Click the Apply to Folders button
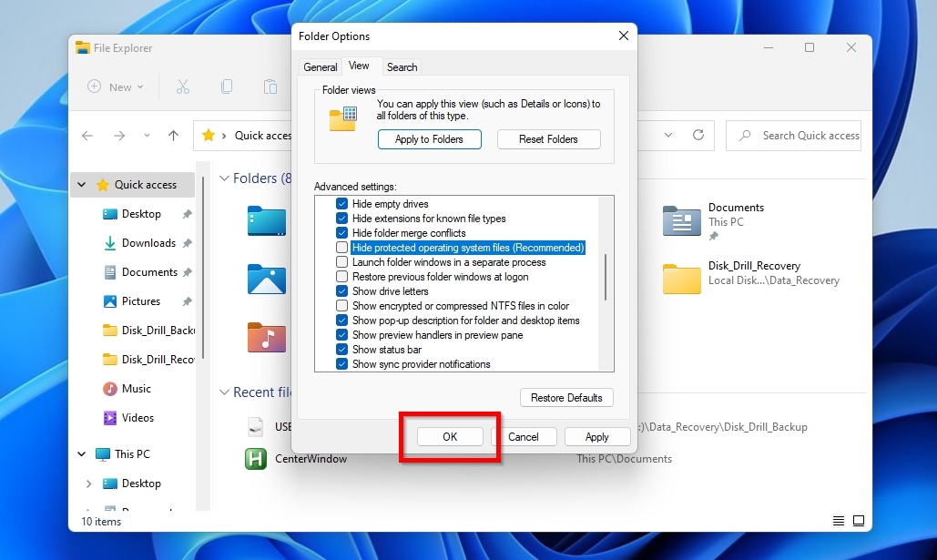Viewport: 937px width, 560px height. click(429, 139)
